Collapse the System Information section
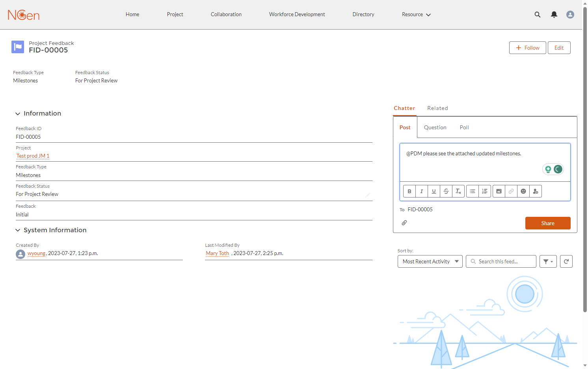This screenshot has width=588, height=369. coord(18,230)
